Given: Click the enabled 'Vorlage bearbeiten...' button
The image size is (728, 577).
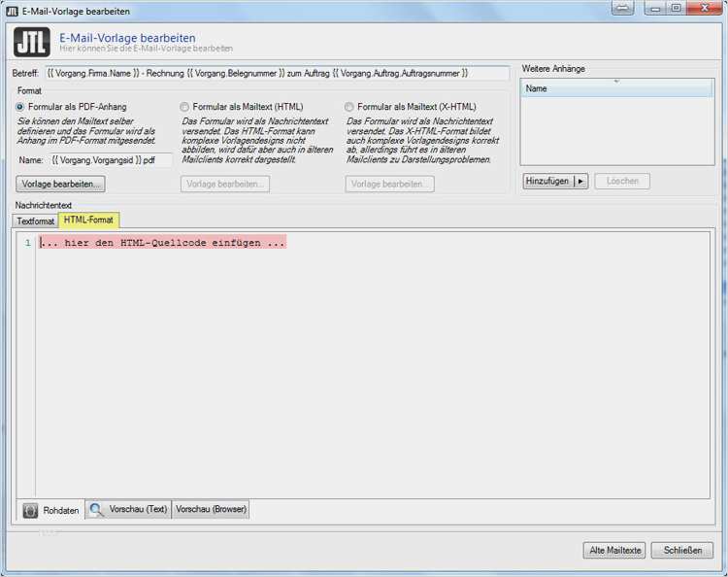Looking at the screenshot, I should pos(61,184).
